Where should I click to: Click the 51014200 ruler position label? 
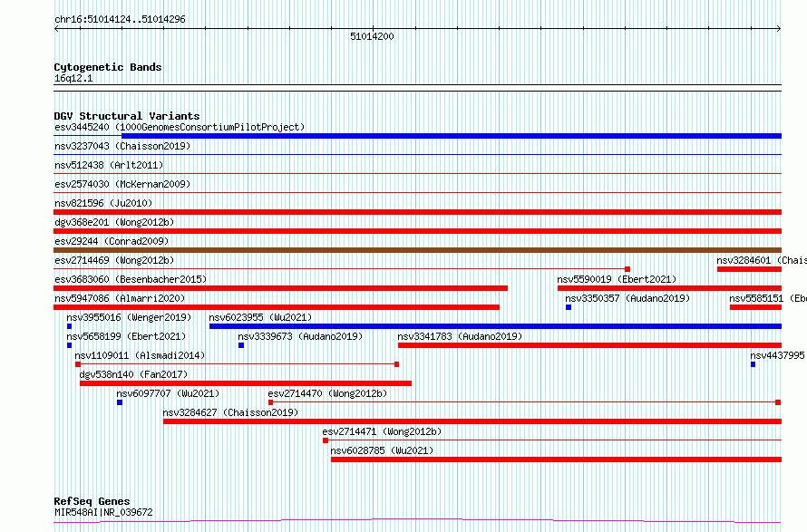click(x=372, y=36)
